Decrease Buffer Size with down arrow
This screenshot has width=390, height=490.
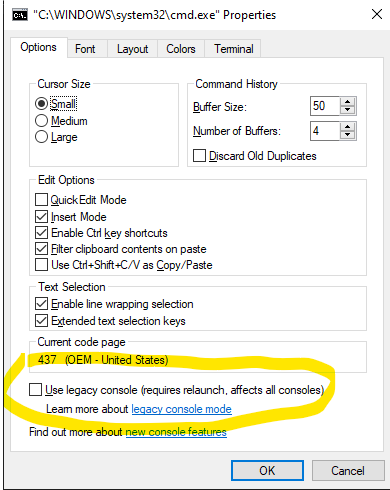click(x=347, y=110)
